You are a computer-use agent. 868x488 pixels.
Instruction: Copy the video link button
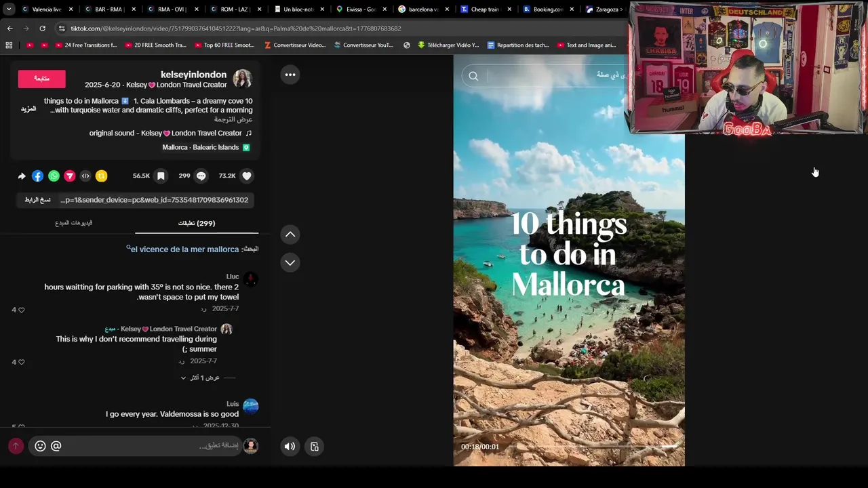click(37, 200)
